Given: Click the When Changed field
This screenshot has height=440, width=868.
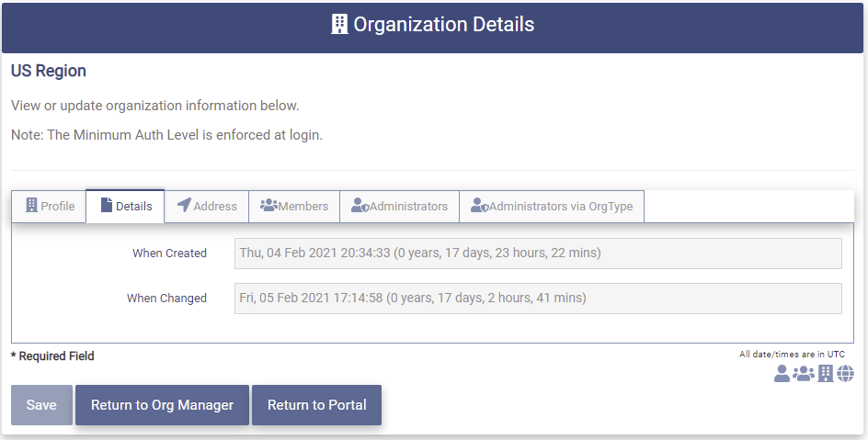Looking at the screenshot, I should pyautogui.click(x=538, y=299).
